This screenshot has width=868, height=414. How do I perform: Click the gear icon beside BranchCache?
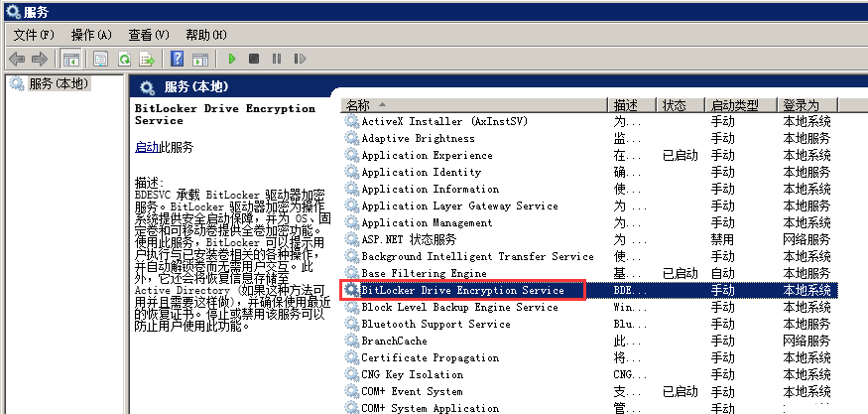point(352,341)
